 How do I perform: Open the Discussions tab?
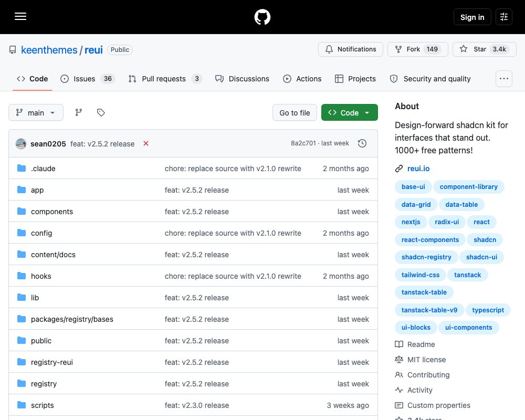(x=242, y=79)
